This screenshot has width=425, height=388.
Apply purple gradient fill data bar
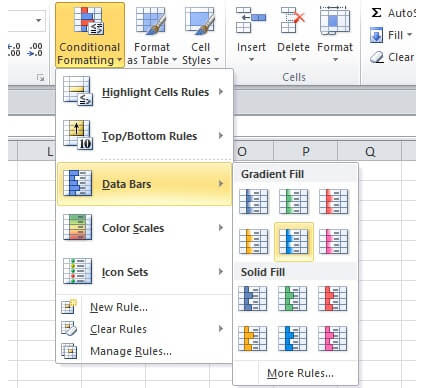pos(334,242)
